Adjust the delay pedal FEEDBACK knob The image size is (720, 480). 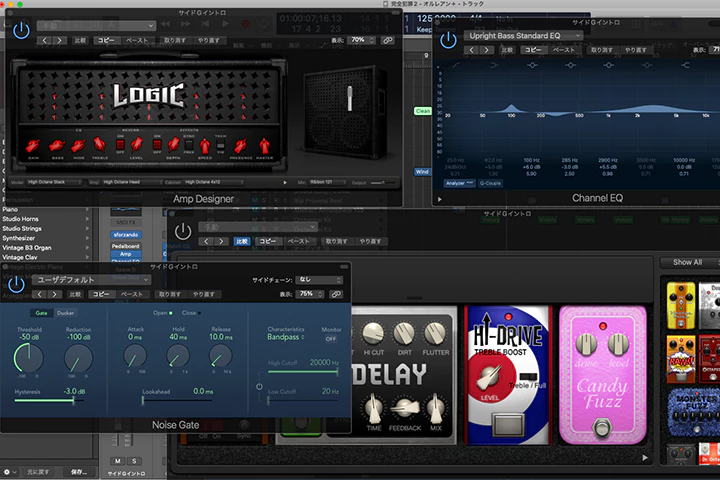click(405, 408)
